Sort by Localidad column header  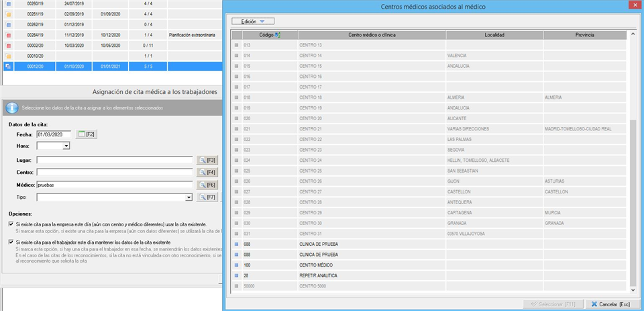click(494, 35)
